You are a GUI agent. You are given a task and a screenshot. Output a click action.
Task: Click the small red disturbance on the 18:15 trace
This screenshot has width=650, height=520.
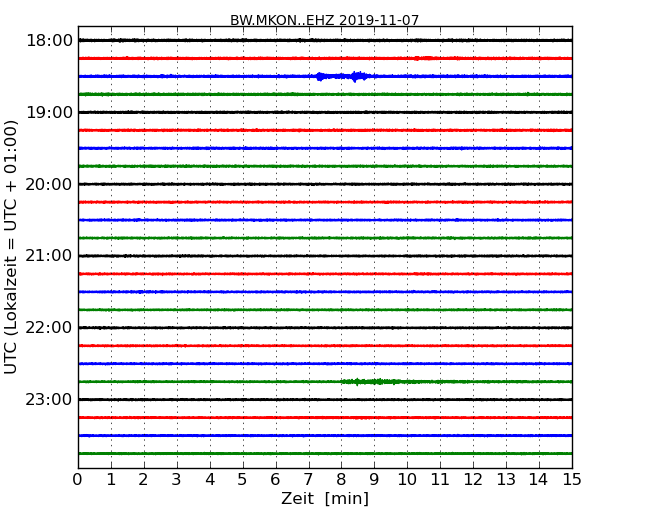pyautogui.click(x=424, y=58)
